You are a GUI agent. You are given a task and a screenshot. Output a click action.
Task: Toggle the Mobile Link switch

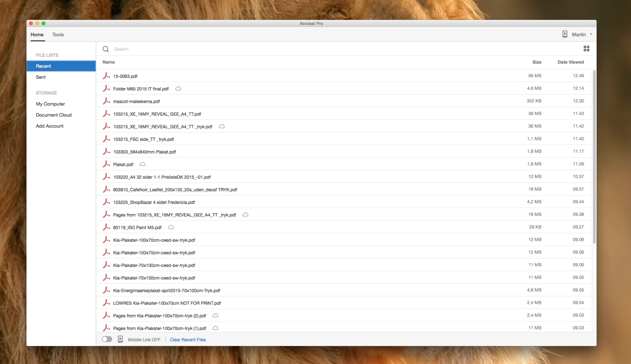[x=107, y=339]
